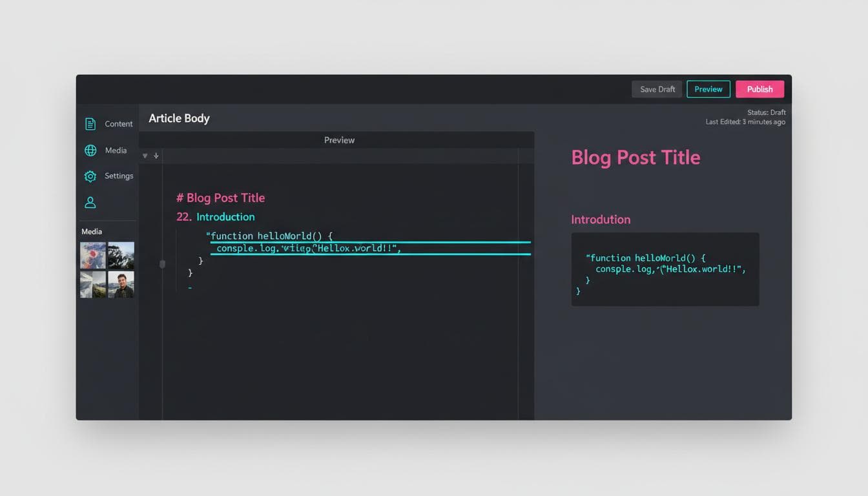The height and width of the screenshot is (496, 868).
Task: Click the highlighted consple.log line in editor
Action: pos(371,248)
